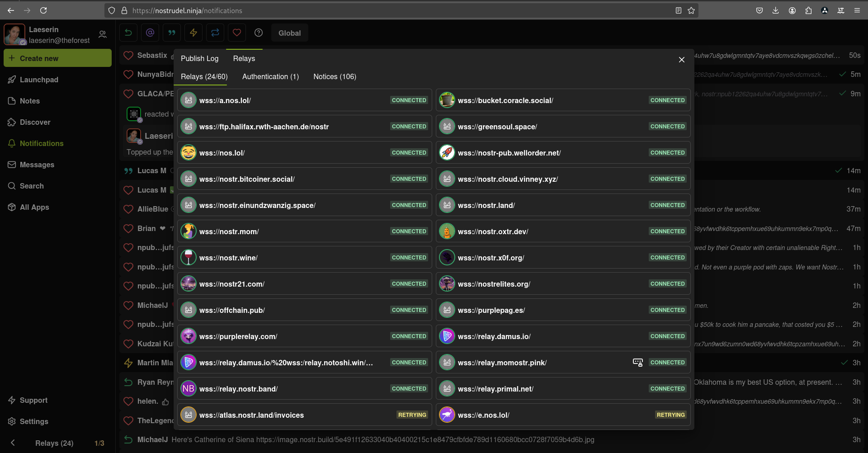The height and width of the screenshot is (453, 868).
Task: Click the nostr.oxtr.dev relay icon
Action: pyautogui.click(x=447, y=231)
